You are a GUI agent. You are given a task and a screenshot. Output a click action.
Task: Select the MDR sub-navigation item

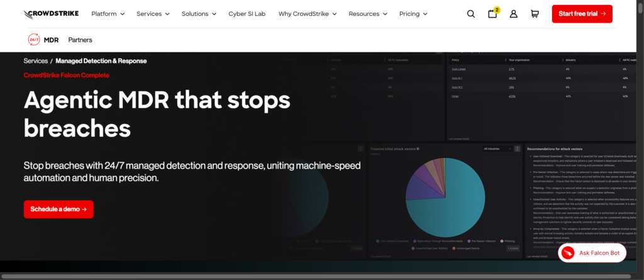(52, 40)
